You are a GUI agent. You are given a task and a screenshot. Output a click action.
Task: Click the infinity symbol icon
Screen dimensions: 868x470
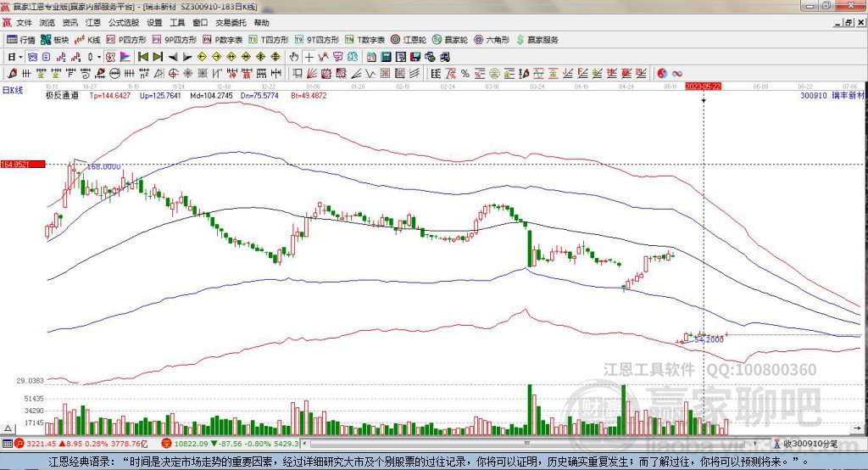point(677,73)
